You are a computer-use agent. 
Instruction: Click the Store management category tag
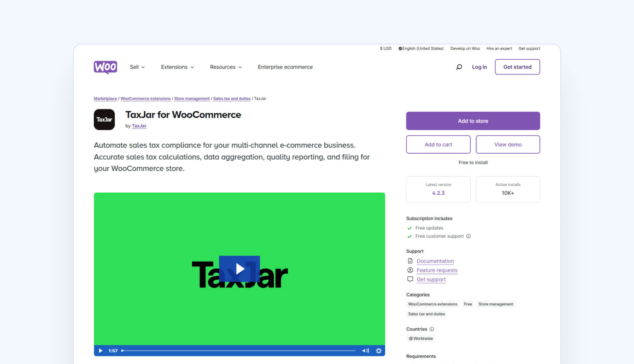pos(496,304)
